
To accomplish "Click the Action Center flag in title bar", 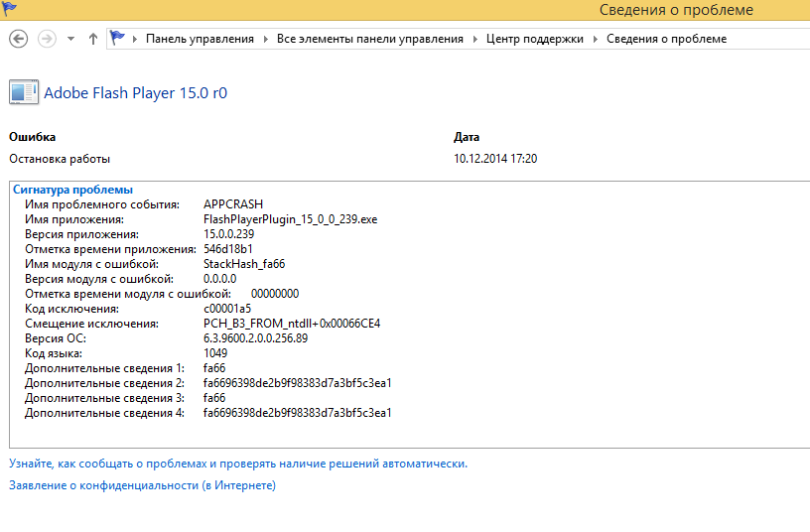I will pos(9,8).
